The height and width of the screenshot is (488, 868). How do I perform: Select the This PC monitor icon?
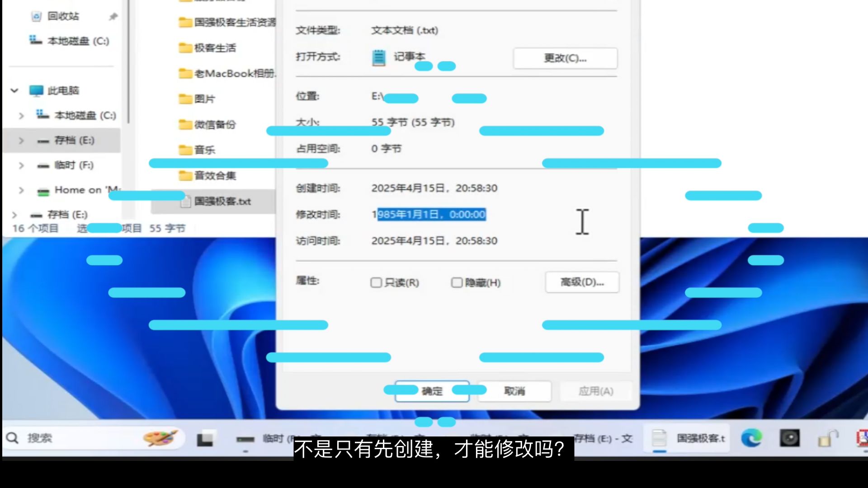(x=36, y=90)
